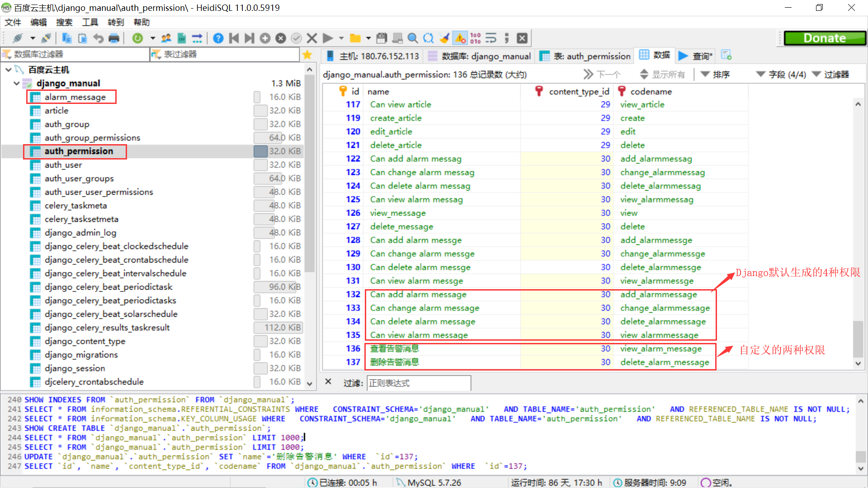This screenshot has height=488, width=868.
Task: Open dropdown arrow next to refresh icon
Action: pos(153,38)
